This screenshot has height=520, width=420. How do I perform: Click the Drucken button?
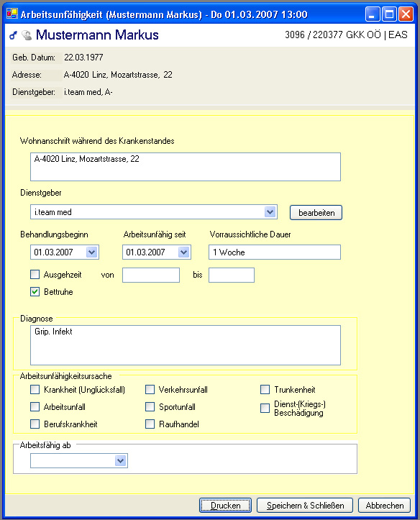coord(225,506)
